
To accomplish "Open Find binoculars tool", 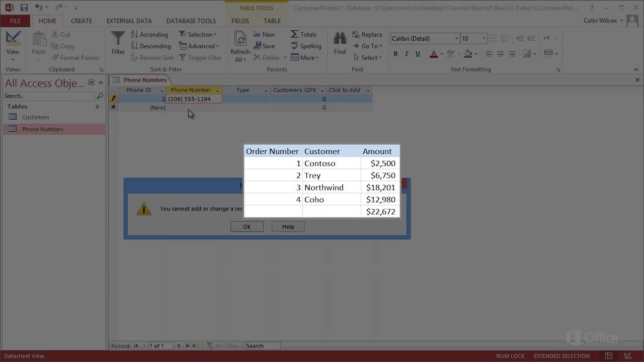I will tap(340, 44).
